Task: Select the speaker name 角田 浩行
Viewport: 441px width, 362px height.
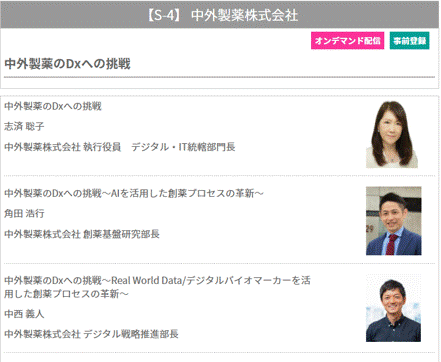Action: point(24,213)
